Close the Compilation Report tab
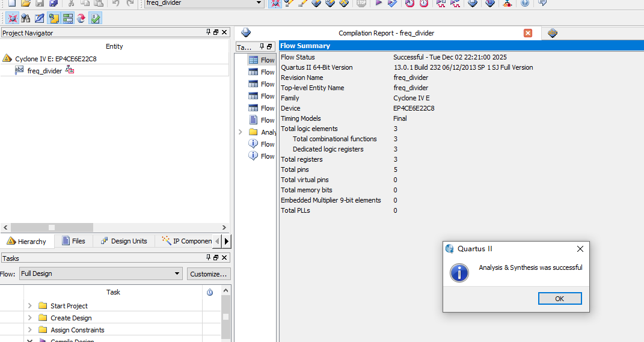This screenshot has height=342, width=644. point(528,33)
